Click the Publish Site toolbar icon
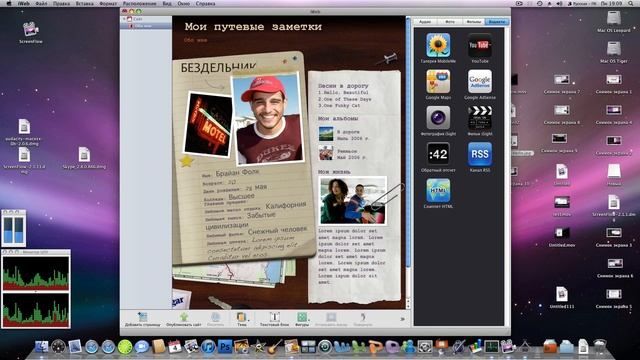The image size is (640, 360). pyautogui.click(x=184, y=317)
